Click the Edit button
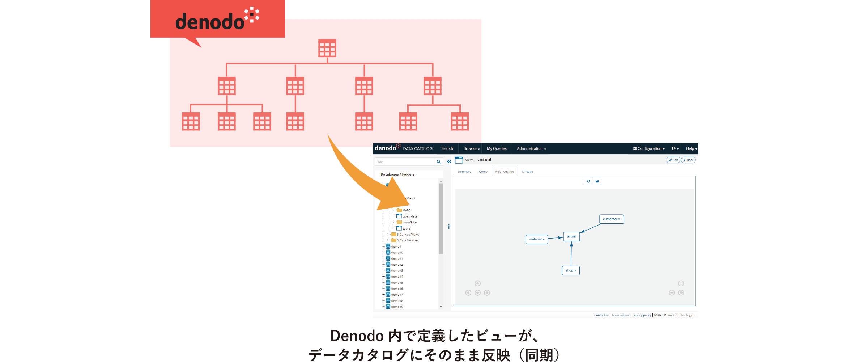 click(x=673, y=160)
